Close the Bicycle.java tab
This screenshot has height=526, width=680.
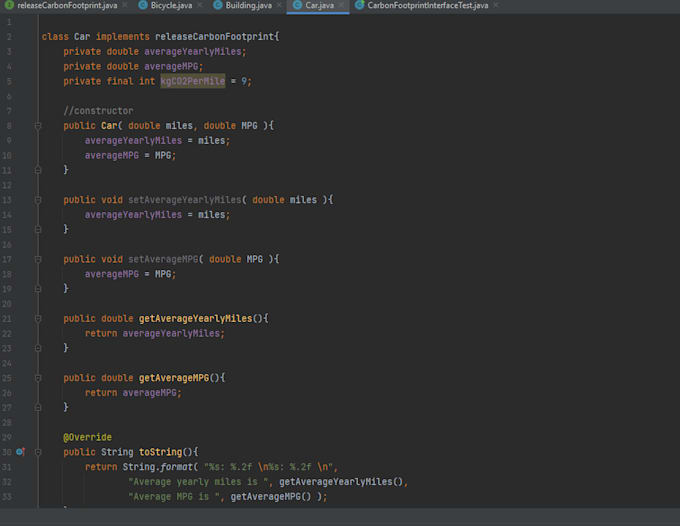point(200,5)
